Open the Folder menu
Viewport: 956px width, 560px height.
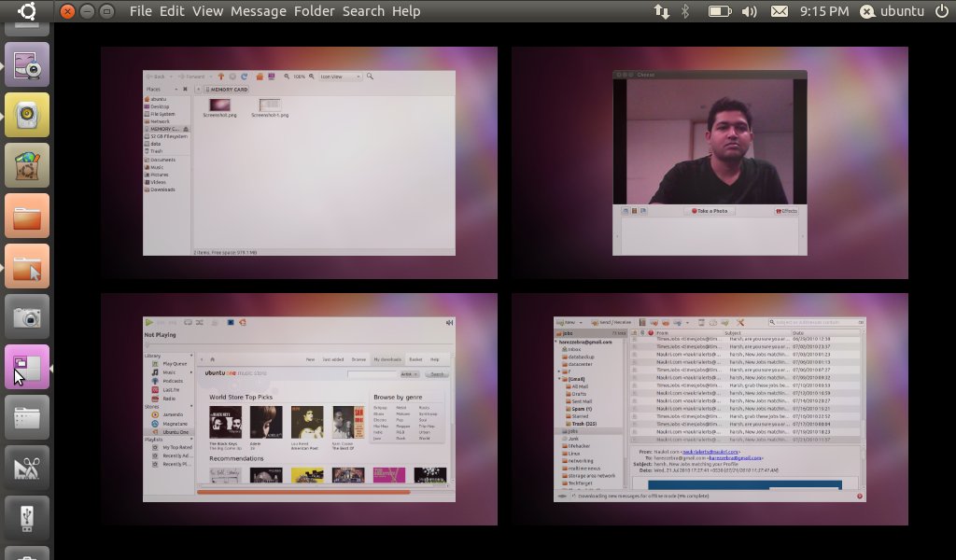[x=314, y=11]
